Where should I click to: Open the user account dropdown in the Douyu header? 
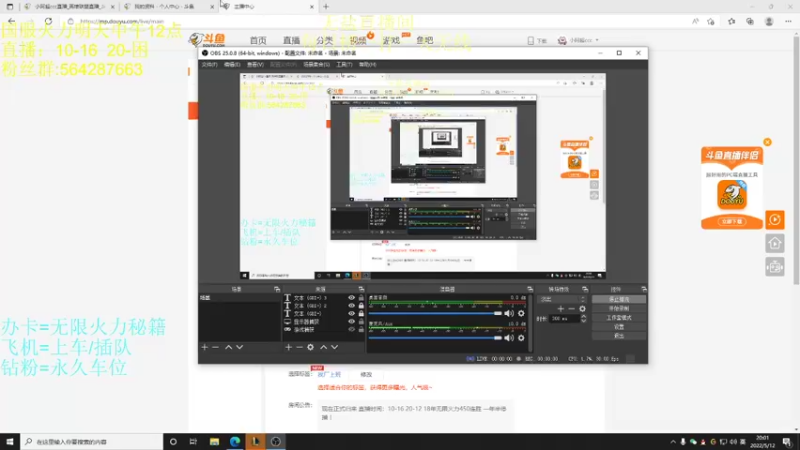pos(579,40)
